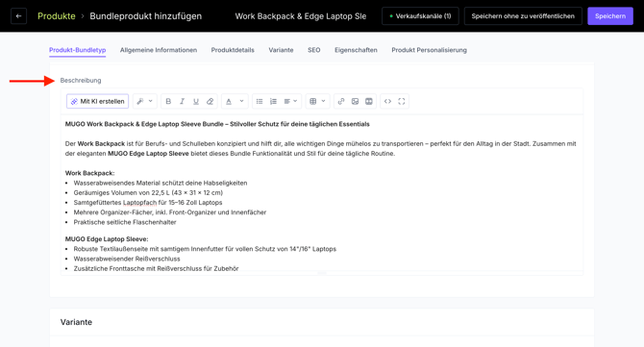Toggle bold formatting
This screenshot has width=644, height=347.
pyautogui.click(x=168, y=101)
